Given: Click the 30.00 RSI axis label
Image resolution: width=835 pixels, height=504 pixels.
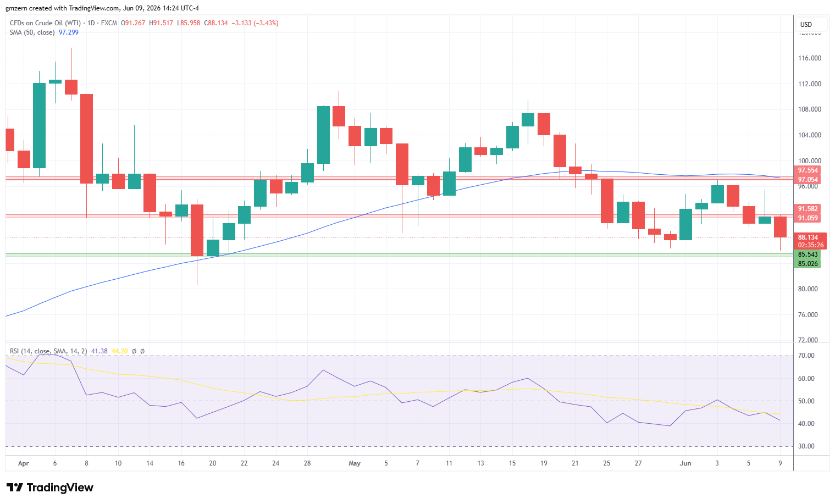Looking at the screenshot, I should point(806,446).
